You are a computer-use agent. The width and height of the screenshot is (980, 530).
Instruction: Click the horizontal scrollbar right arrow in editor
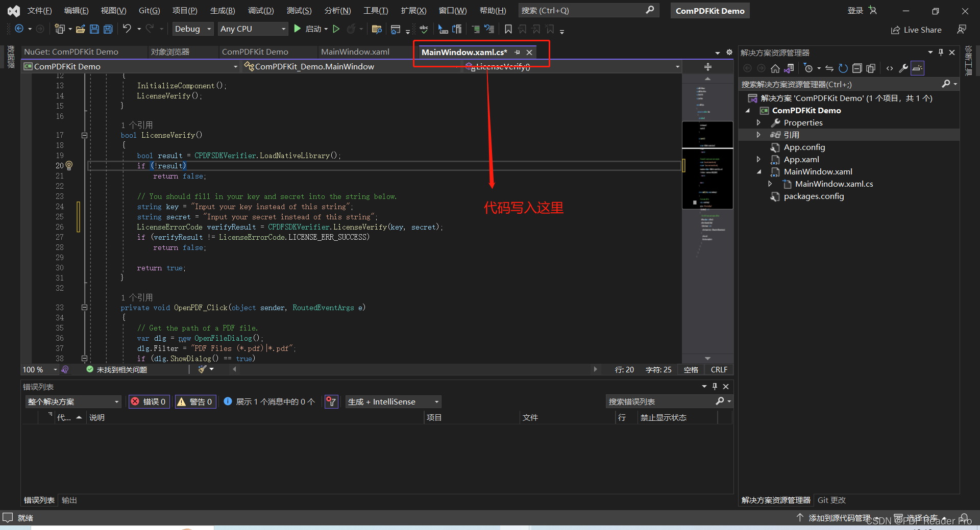click(595, 369)
